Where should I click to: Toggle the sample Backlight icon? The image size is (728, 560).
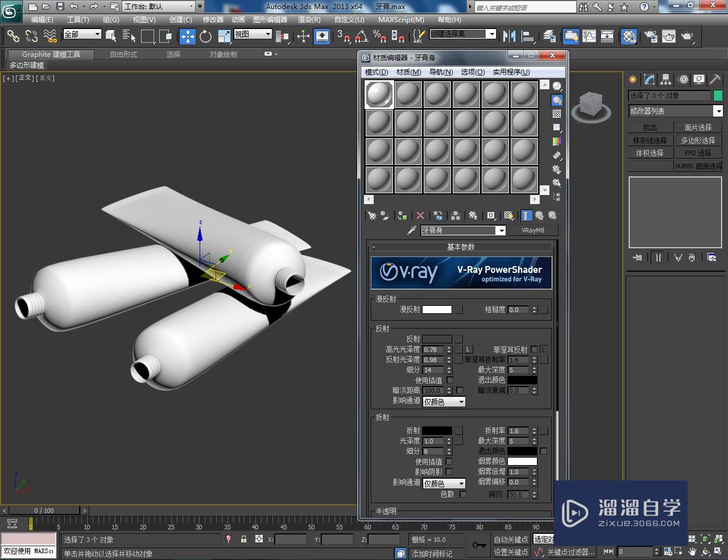click(557, 100)
